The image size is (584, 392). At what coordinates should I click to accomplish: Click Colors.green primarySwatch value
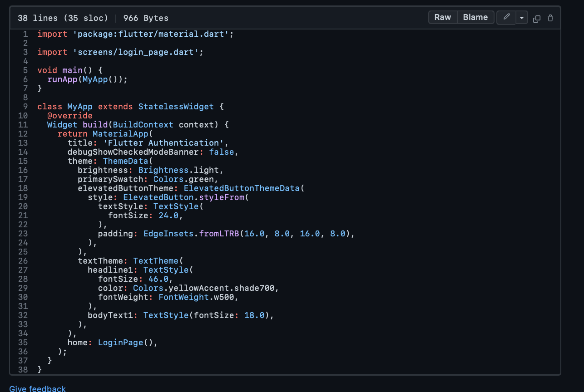click(x=183, y=179)
